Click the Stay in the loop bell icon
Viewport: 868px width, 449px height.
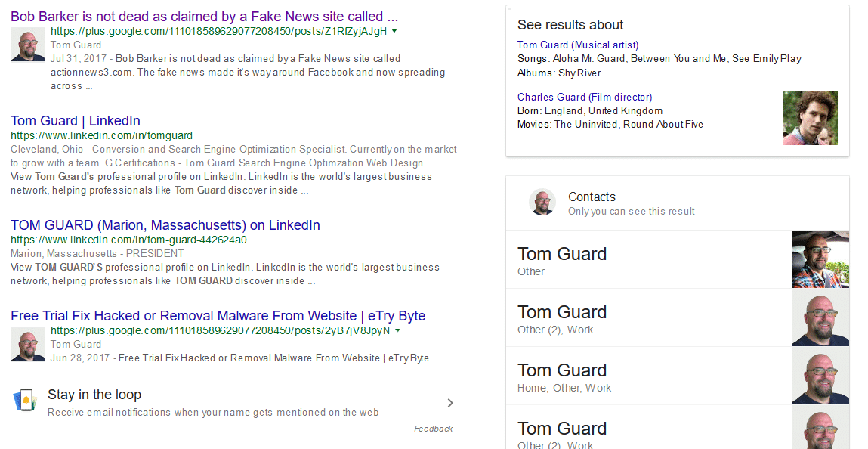click(25, 400)
